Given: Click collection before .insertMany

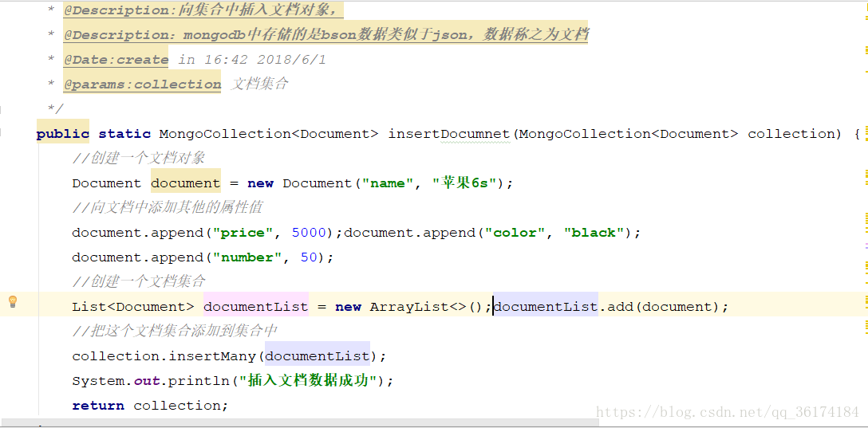Looking at the screenshot, I should (x=116, y=356).
